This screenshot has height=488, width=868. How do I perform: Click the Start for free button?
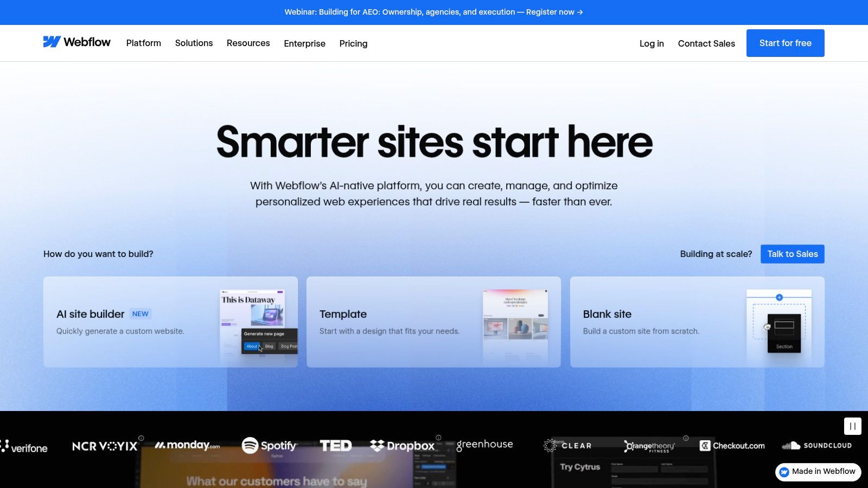pos(785,43)
